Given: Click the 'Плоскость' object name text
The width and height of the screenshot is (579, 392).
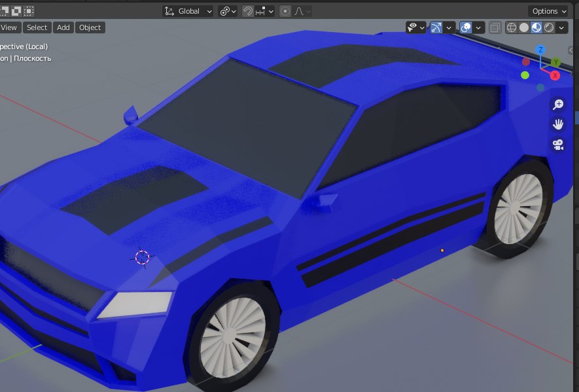Looking at the screenshot, I should 33,58.
